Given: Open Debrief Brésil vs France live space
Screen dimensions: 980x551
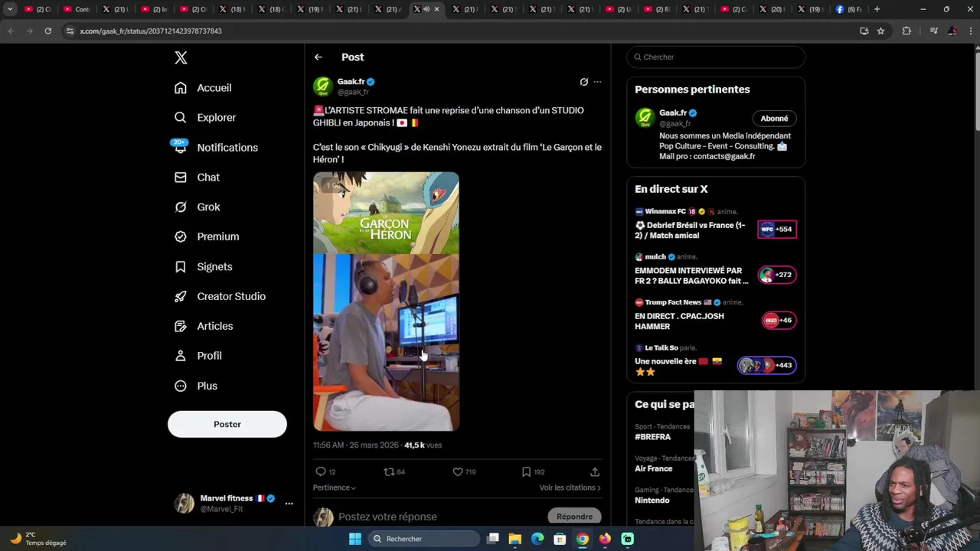Looking at the screenshot, I should tap(716, 223).
